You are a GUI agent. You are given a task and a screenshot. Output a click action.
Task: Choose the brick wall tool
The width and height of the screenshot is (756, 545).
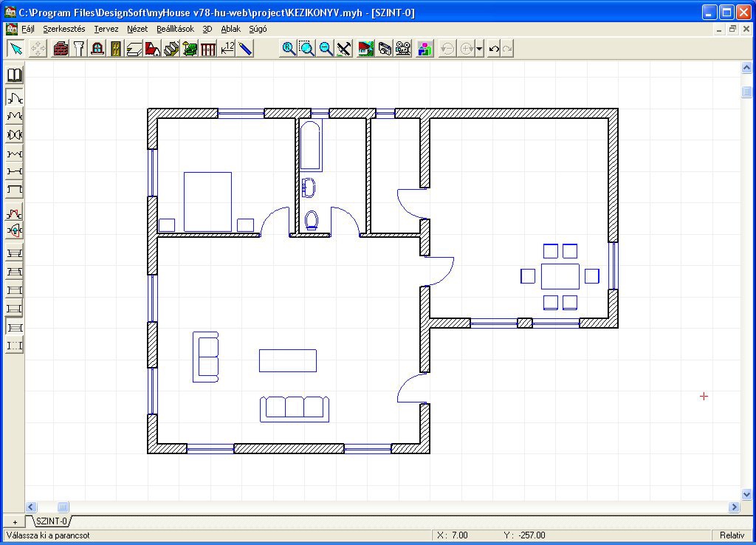61,49
